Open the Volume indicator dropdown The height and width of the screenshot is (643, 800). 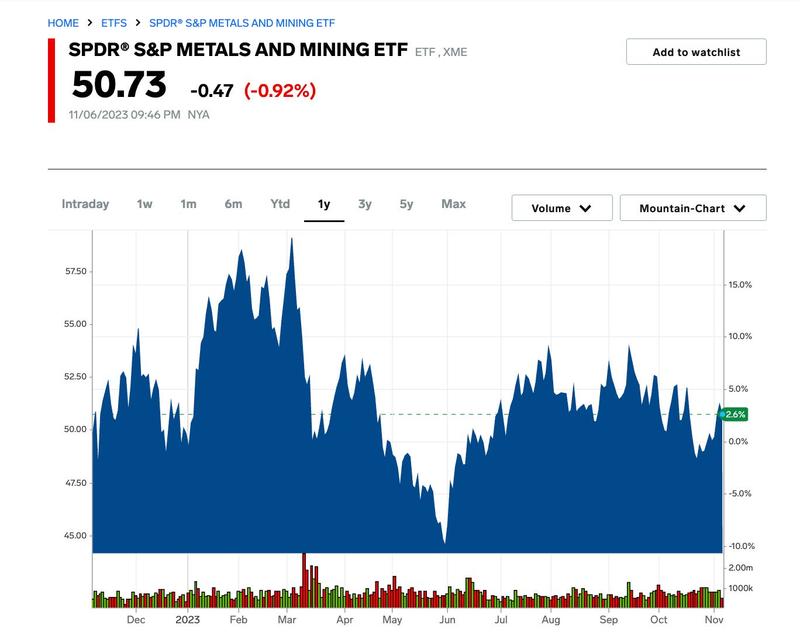point(562,208)
